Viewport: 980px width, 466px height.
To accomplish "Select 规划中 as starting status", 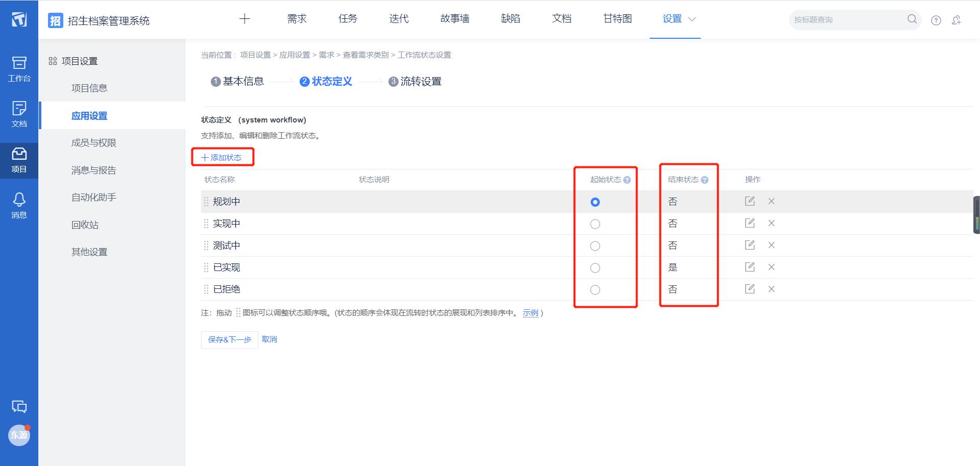I will click(595, 202).
